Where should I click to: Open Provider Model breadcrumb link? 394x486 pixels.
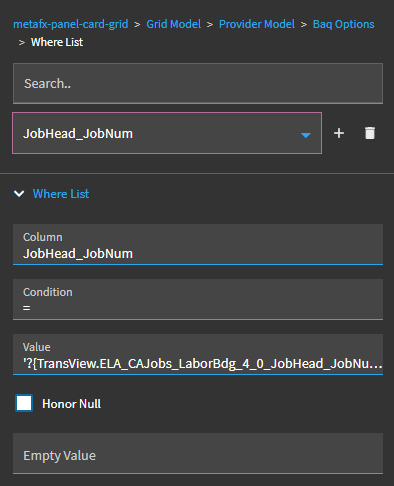pyautogui.click(x=257, y=24)
